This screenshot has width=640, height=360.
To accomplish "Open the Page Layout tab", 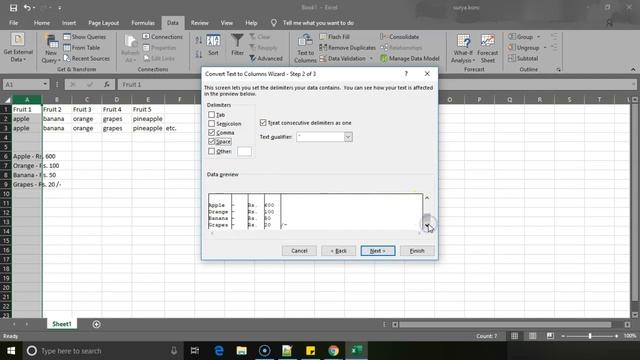I will click(x=104, y=23).
